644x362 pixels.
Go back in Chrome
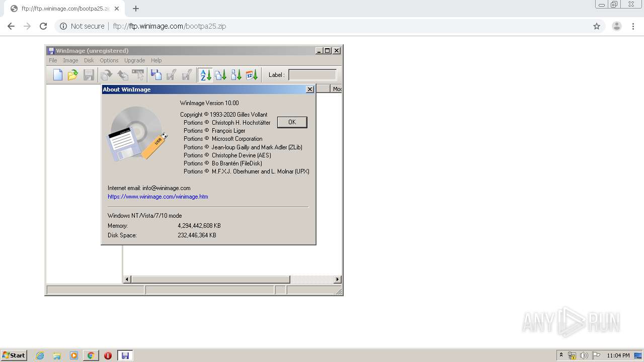pyautogui.click(x=11, y=26)
